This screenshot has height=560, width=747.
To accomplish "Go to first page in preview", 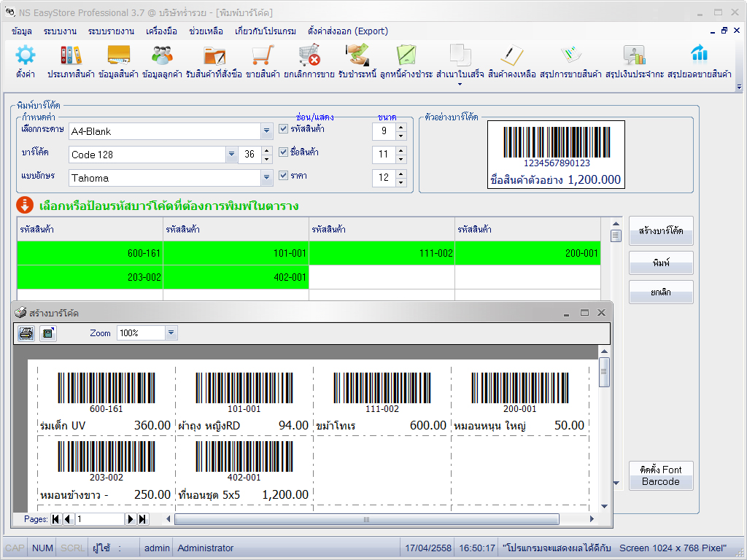I will click(55, 519).
